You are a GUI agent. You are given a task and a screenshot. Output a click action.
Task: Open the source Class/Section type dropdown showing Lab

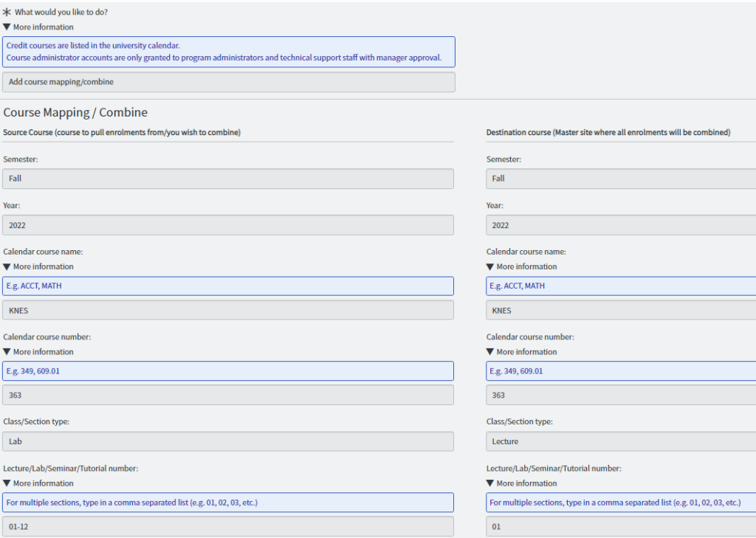[228, 441]
